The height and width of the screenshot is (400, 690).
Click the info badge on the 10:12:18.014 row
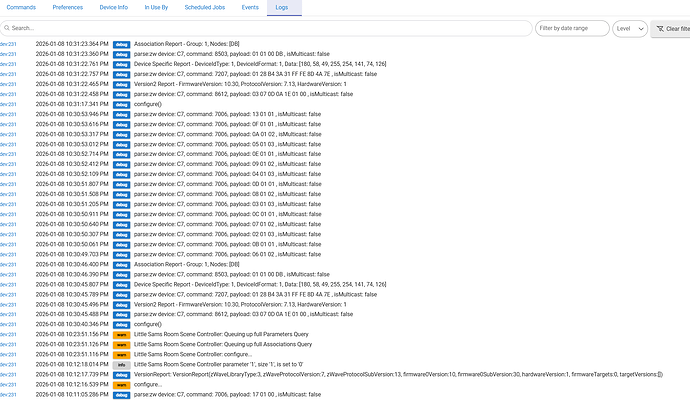121,363
